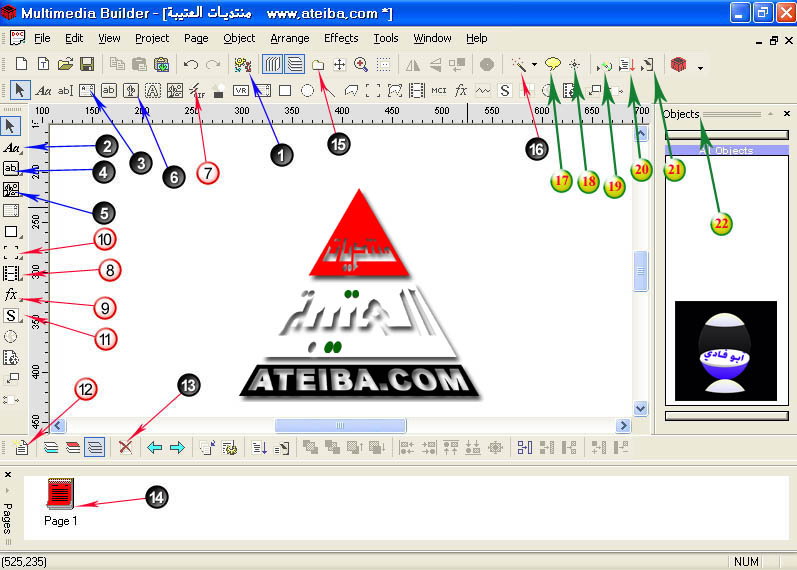Screen dimensions: 797x570
Task: Go to the next page with the cyan right arrow
Action: click(177, 447)
